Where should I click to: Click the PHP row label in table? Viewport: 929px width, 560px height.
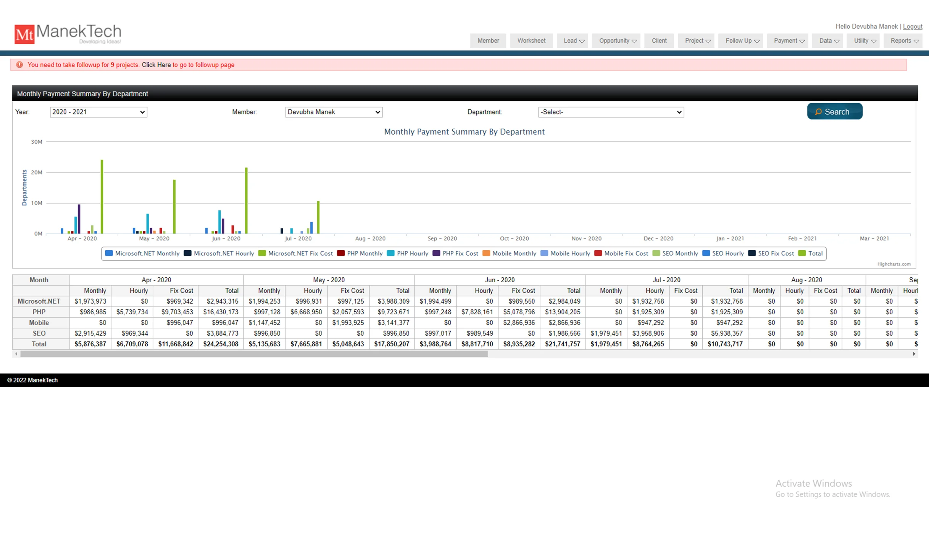40,312
